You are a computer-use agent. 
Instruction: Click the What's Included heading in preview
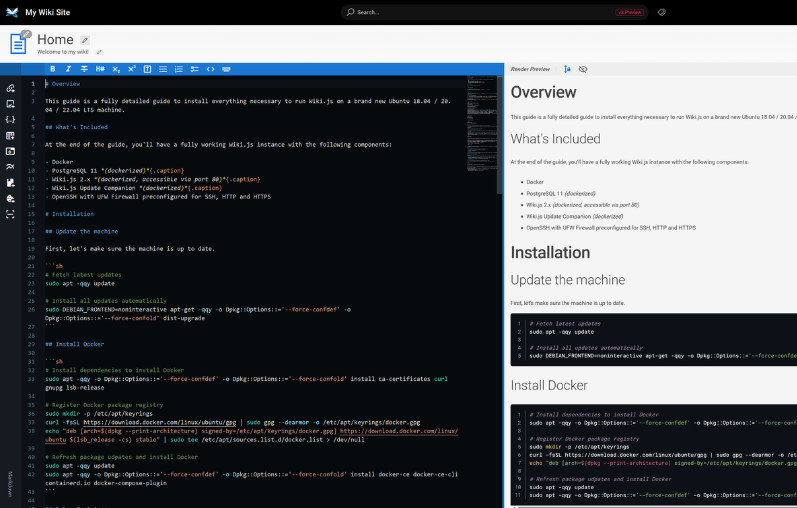556,139
